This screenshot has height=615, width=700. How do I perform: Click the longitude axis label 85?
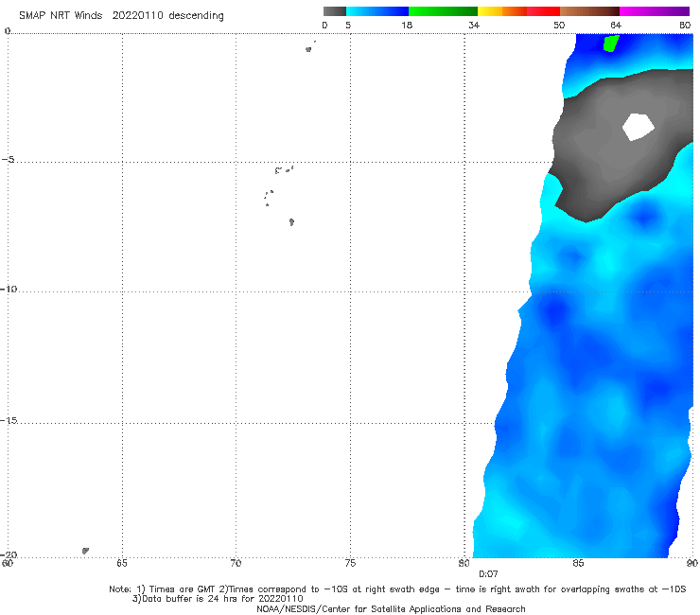pyautogui.click(x=578, y=563)
